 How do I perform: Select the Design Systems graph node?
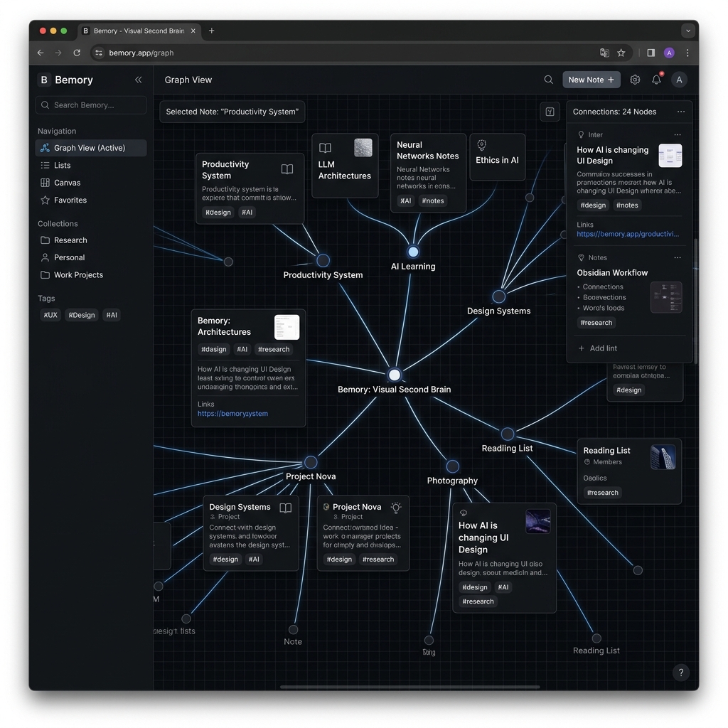[x=498, y=296]
